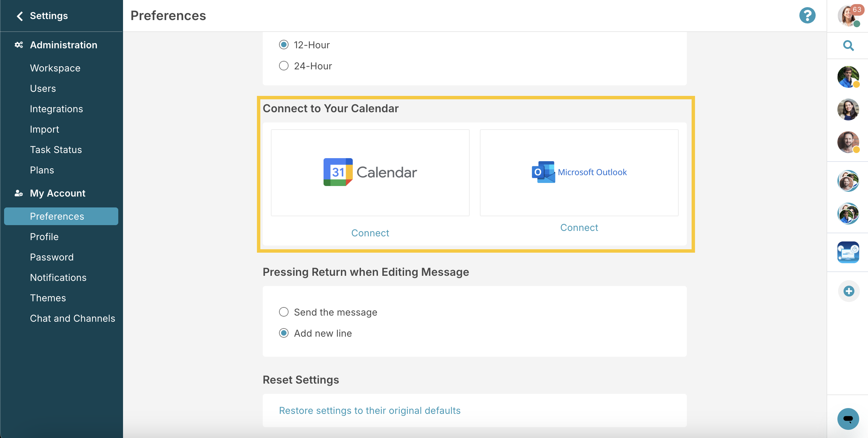This screenshot has height=438, width=868.
Task: Click the blue plus add icon
Action: 849,291
